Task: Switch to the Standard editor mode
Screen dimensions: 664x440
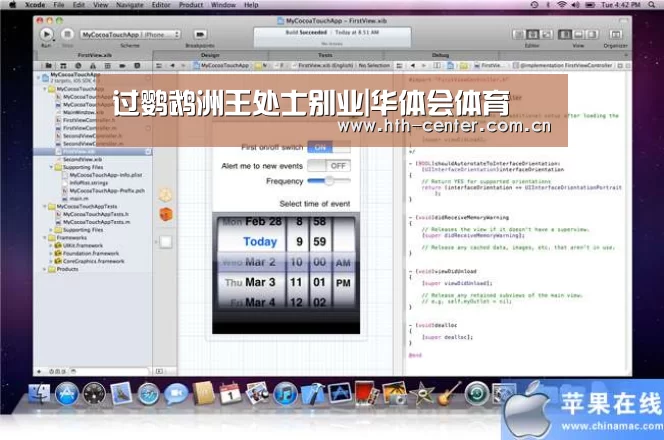Action: (518, 34)
